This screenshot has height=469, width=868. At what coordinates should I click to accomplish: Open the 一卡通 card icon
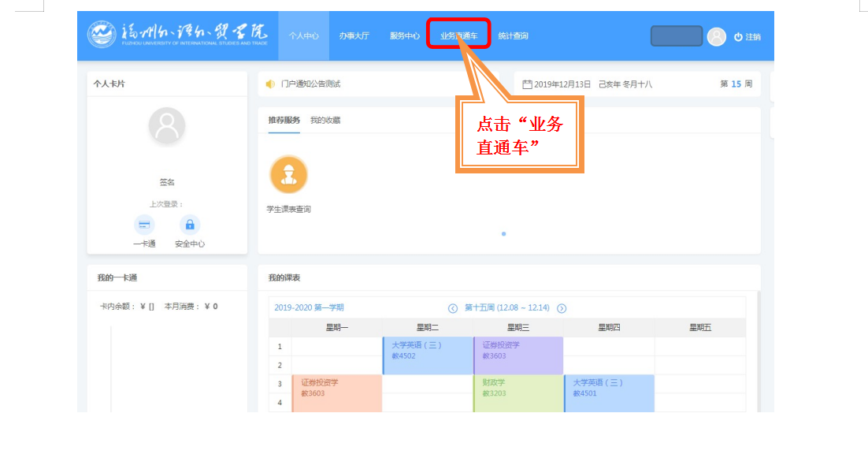point(144,225)
